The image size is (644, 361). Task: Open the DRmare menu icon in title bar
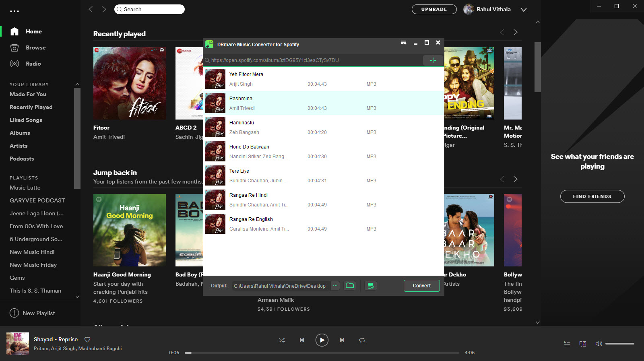404,43
